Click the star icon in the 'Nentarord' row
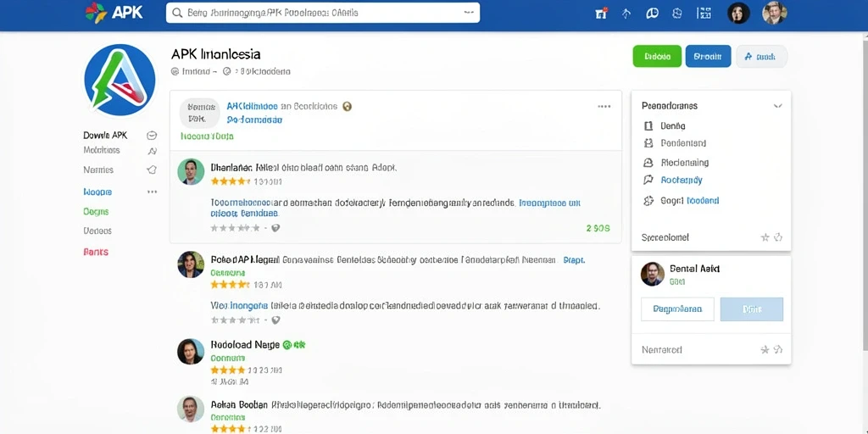 765,350
